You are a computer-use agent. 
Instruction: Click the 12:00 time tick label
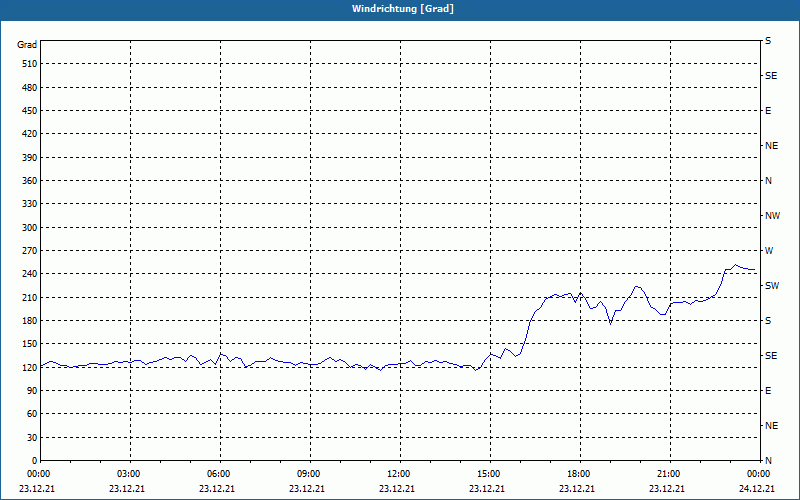click(x=400, y=474)
